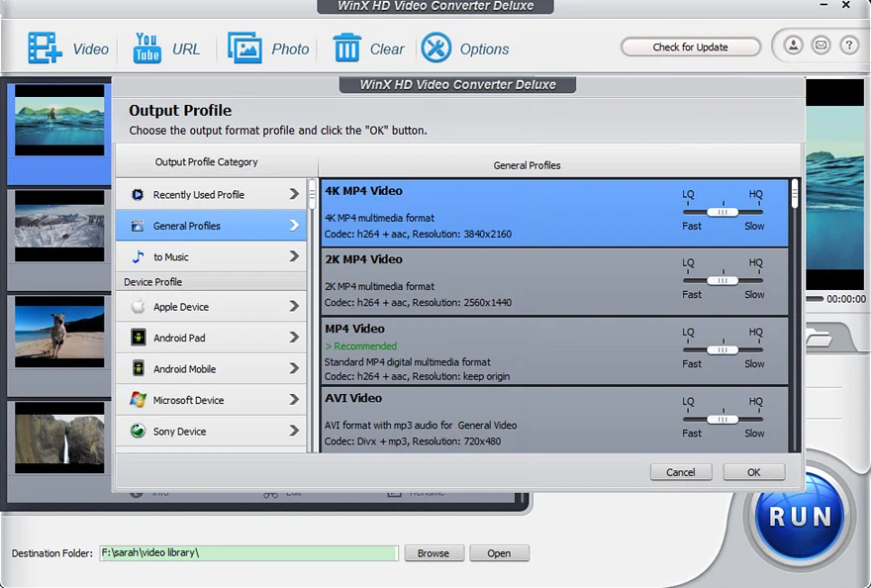The width and height of the screenshot is (871, 588).
Task: Click the dog on beach thumbnail
Action: click(59, 332)
